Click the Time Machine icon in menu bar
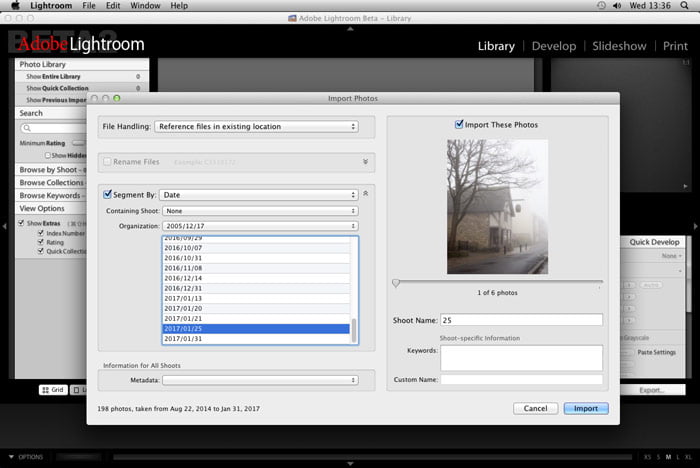This screenshot has height=468, width=700. pyautogui.click(x=601, y=5)
